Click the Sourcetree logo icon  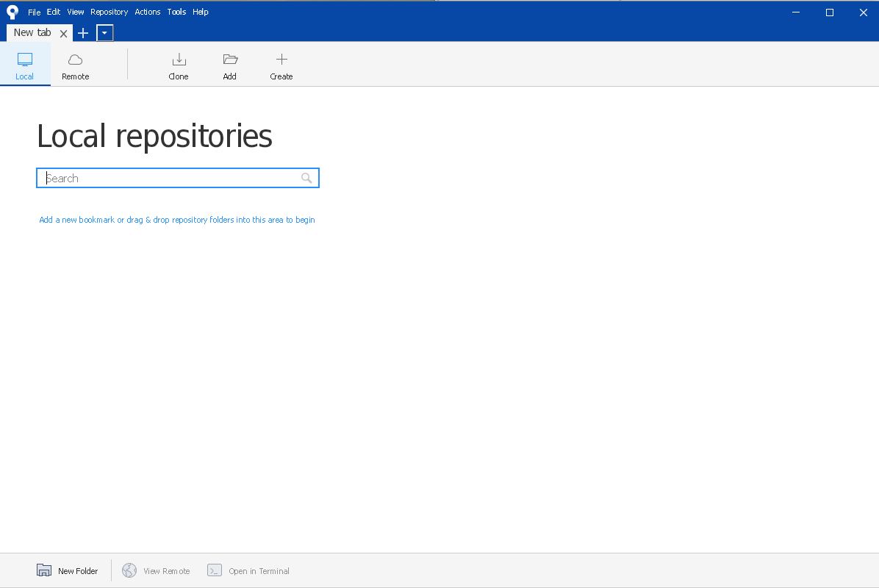click(x=12, y=12)
